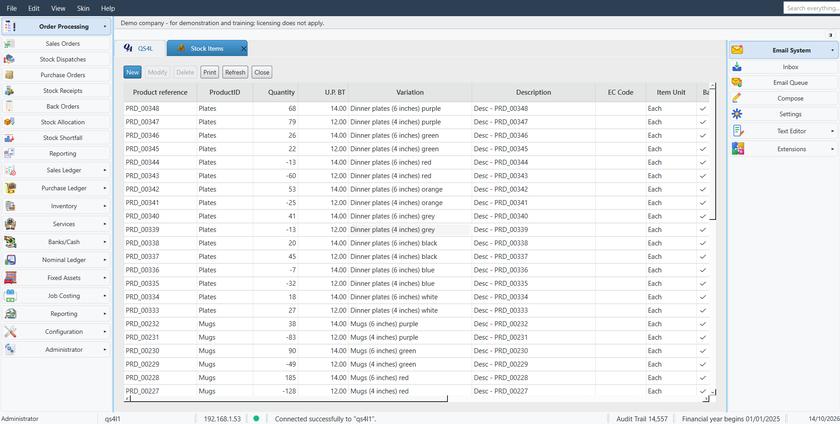Click the New button
Screen dimensions: 840x424
coord(132,72)
